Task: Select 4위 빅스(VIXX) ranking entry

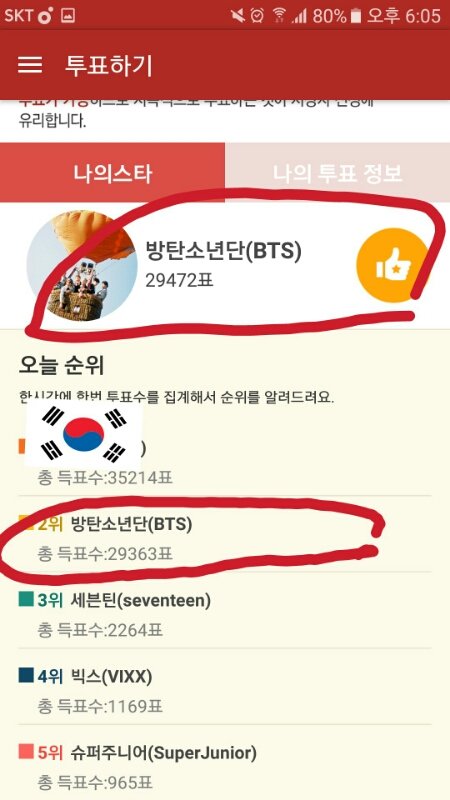Action: (224, 691)
